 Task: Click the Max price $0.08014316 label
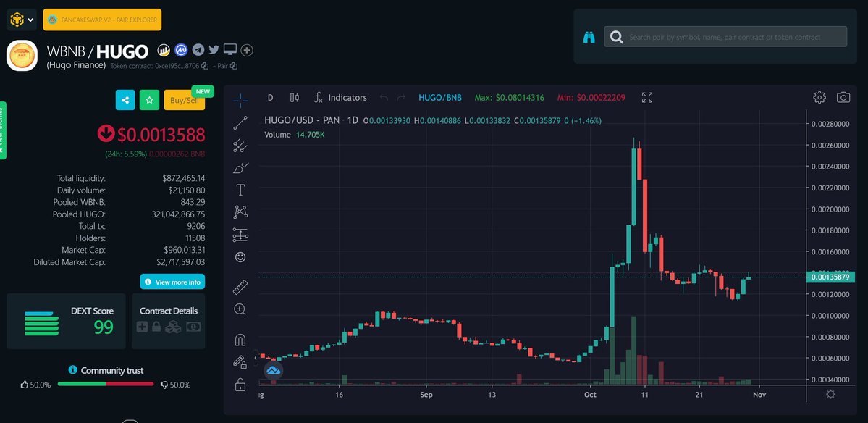tap(509, 98)
